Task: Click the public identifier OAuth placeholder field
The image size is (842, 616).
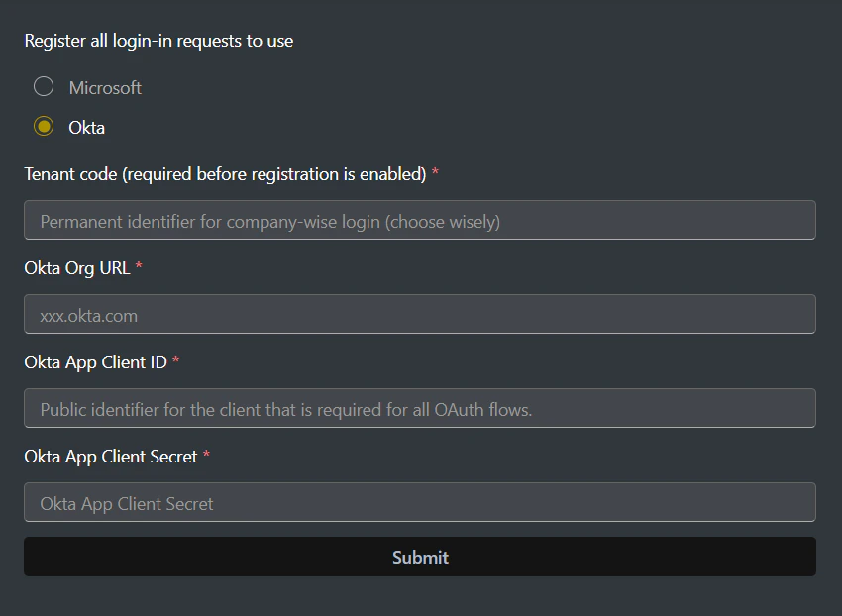Action: [x=420, y=408]
